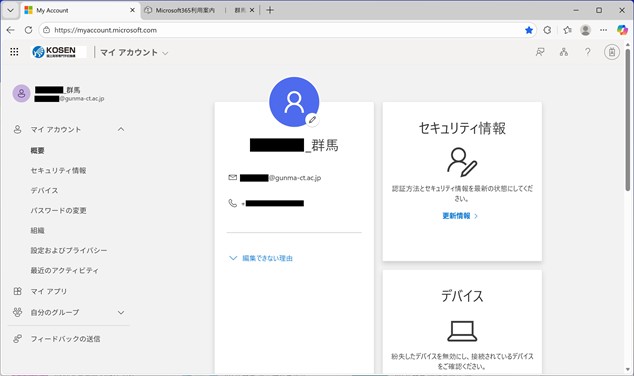The image size is (634, 376).
Task: Collapse the マイ アカウント sidebar section
Action: pyautogui.click(x=121, y=129)
